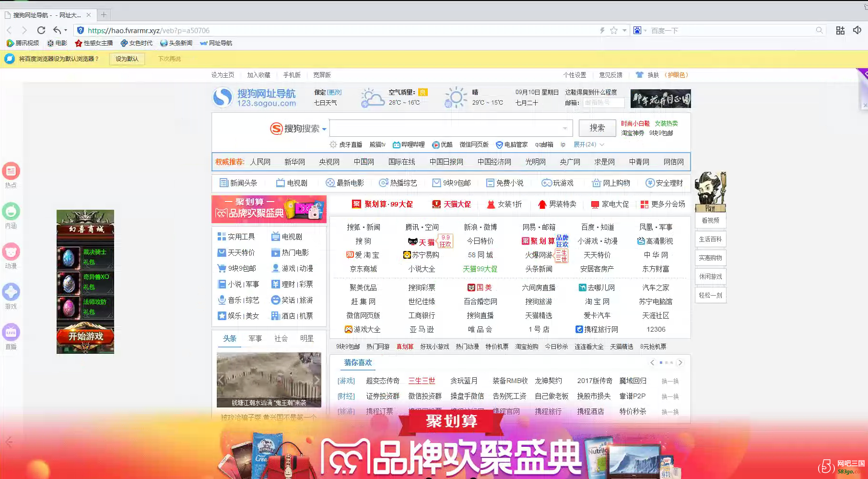The height and width of the screenshot is (479, 868).
Task: Open the apps grid icon at top right
Action: [840, 30]
